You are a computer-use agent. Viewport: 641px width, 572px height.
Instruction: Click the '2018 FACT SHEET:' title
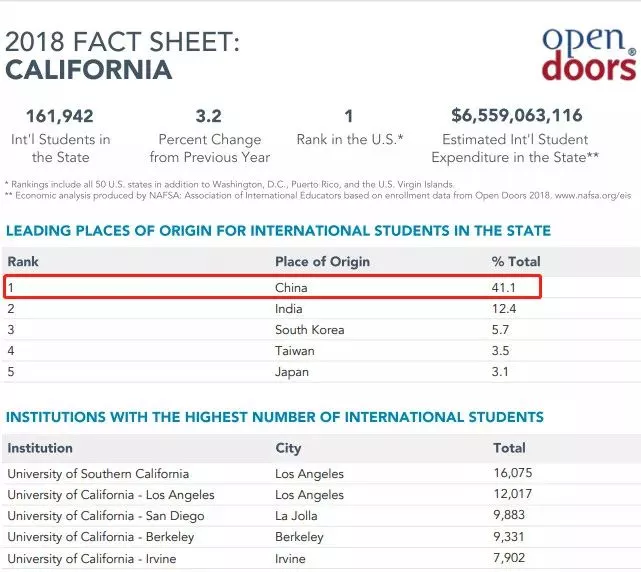point(122,42)
